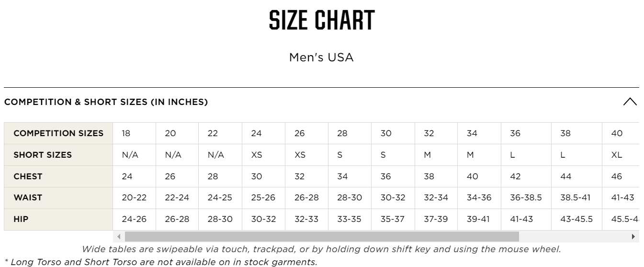Screen dimensions: 644x267
Task: Select the hip 43-45.5 cell
Action: pos(576,219)
